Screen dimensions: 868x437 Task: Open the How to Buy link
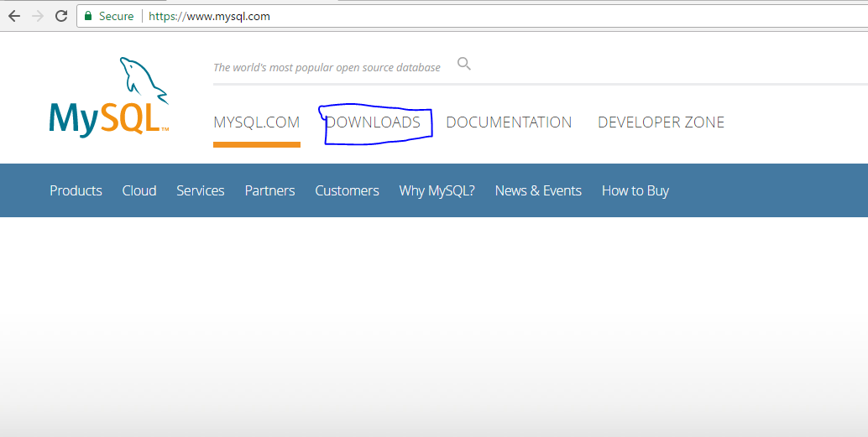pyautogui.click(x=635, y=191)
